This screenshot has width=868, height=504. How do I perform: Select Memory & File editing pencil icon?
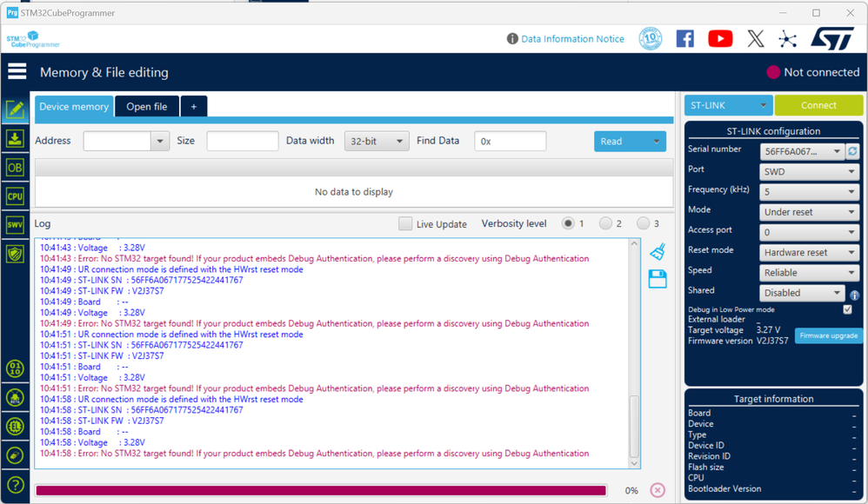pyautogui.click(x=15, y=109)
